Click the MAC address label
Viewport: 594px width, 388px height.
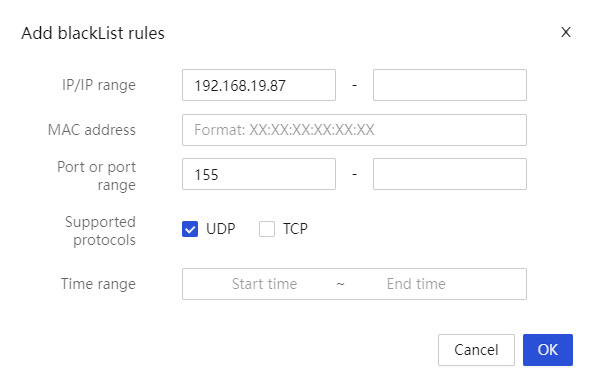click(92, 130)
